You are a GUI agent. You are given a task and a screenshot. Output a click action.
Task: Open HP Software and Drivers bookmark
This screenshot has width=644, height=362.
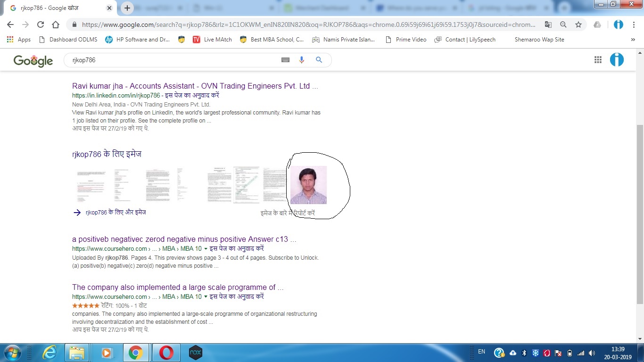coord(137,40)
